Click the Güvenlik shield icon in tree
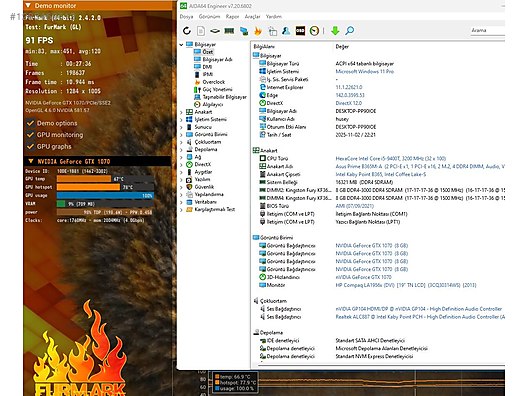This screenshot has height=396, width=528. pyautogui.click(x=189, y=187)
